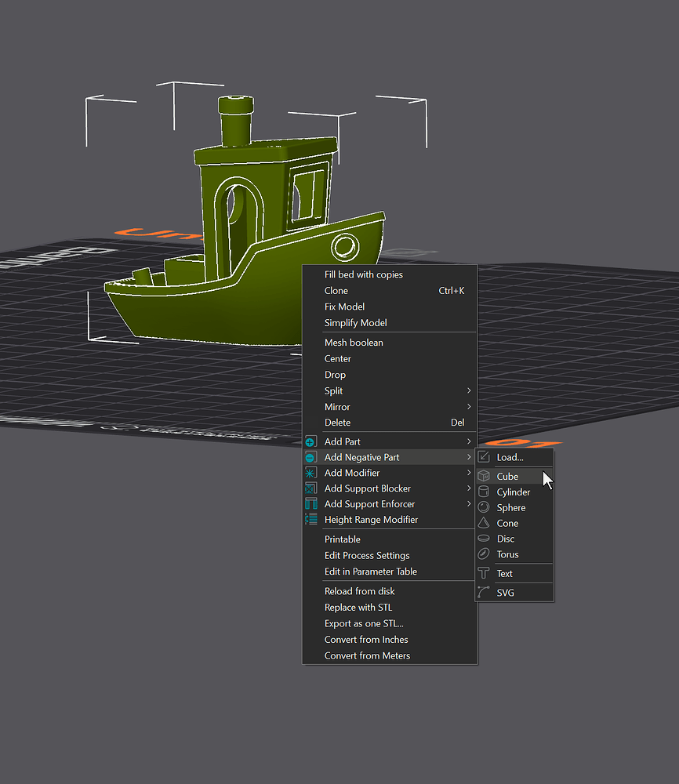679x784 pixels.
Task: Add a negative Cone part
Action: point(514,523)
